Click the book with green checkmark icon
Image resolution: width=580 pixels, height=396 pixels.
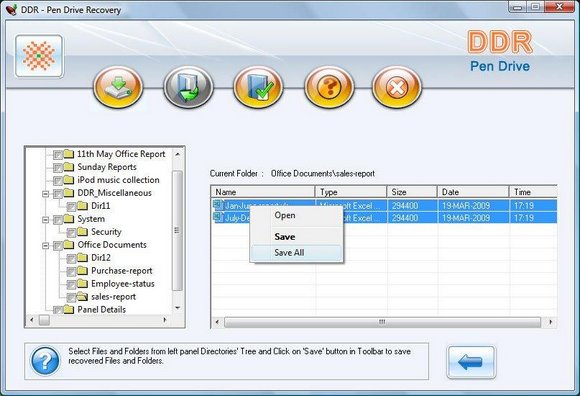coord(258,87)
